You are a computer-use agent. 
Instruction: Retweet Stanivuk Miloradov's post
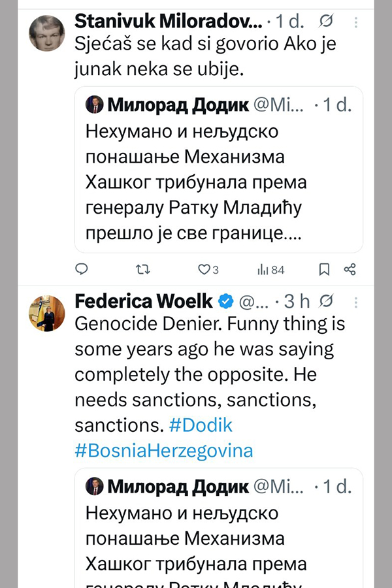click(x=141, y=269)
